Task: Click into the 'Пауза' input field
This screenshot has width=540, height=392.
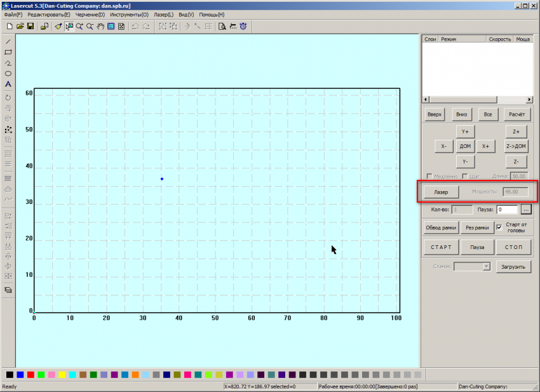Action: coord(507,209)
